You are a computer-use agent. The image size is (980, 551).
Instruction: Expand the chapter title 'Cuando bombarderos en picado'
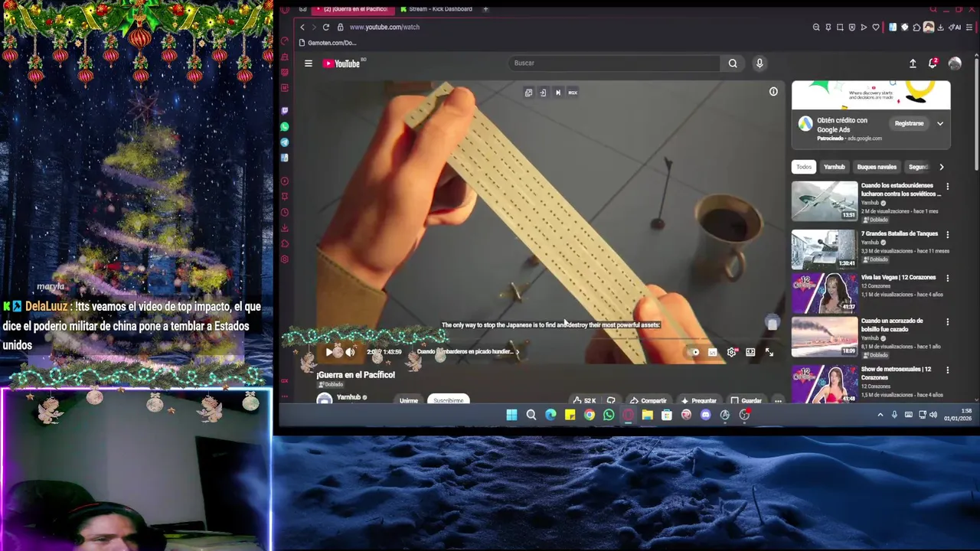468,352
